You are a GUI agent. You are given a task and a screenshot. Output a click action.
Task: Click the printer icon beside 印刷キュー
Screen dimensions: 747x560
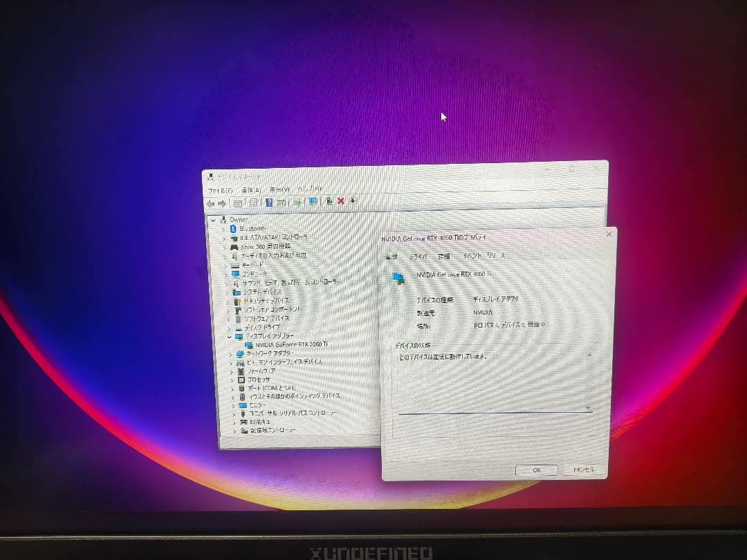pos(243,422)
